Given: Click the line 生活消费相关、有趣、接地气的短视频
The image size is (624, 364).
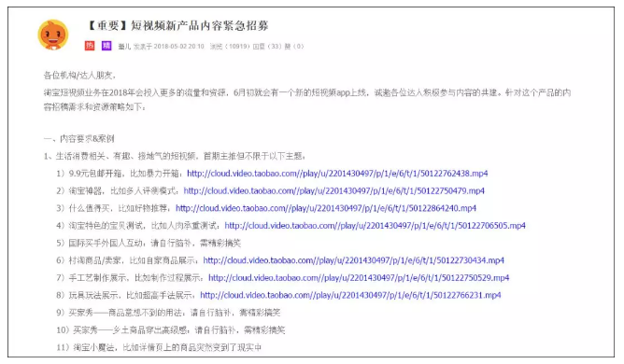Looking at the screenshot, I should pos(126,156).
